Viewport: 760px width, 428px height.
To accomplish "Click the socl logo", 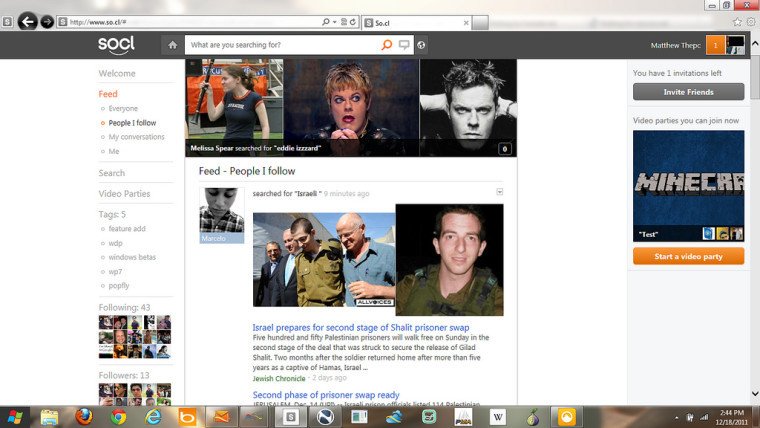I will coord(116,44).
